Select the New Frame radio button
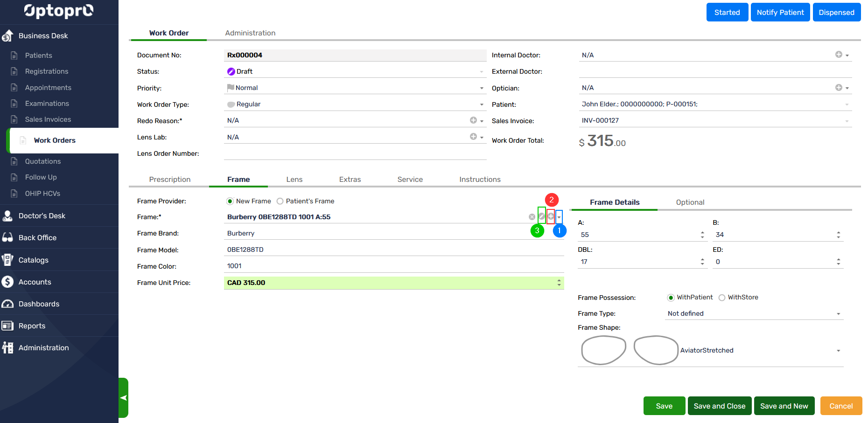This screenshot has width=868, height=423. click(230, 201)
